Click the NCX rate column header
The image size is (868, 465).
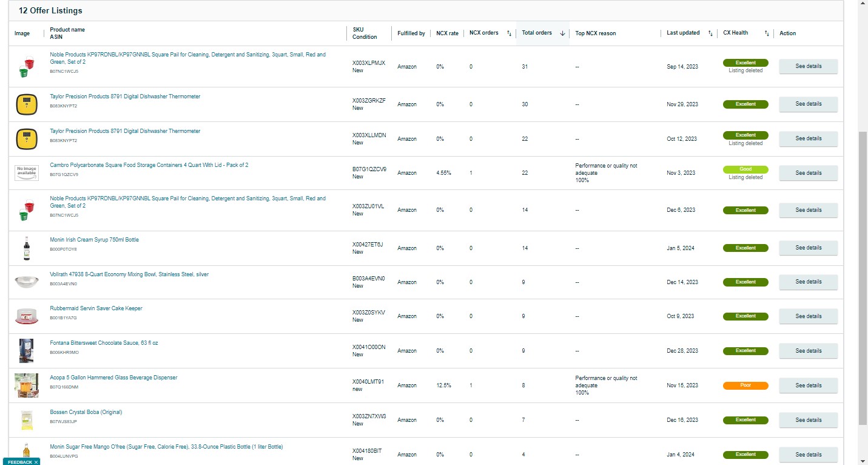[x=448, y=33]
